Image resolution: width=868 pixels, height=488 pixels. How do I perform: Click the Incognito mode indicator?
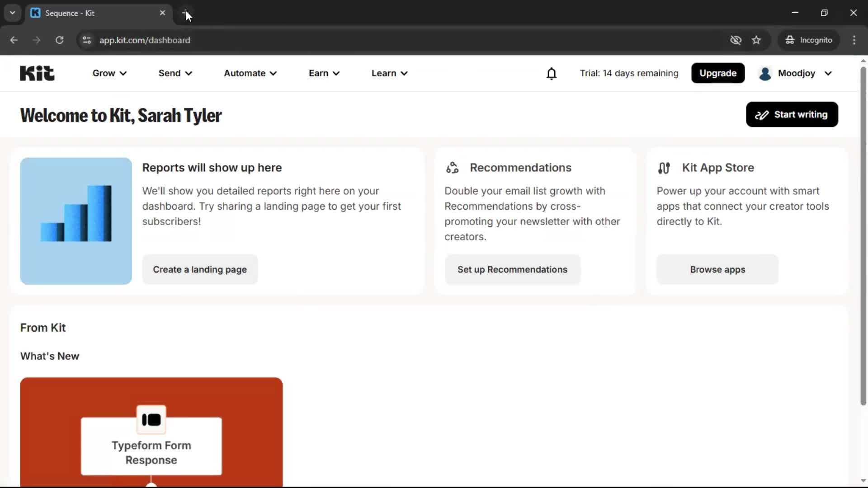coord(809,40)
